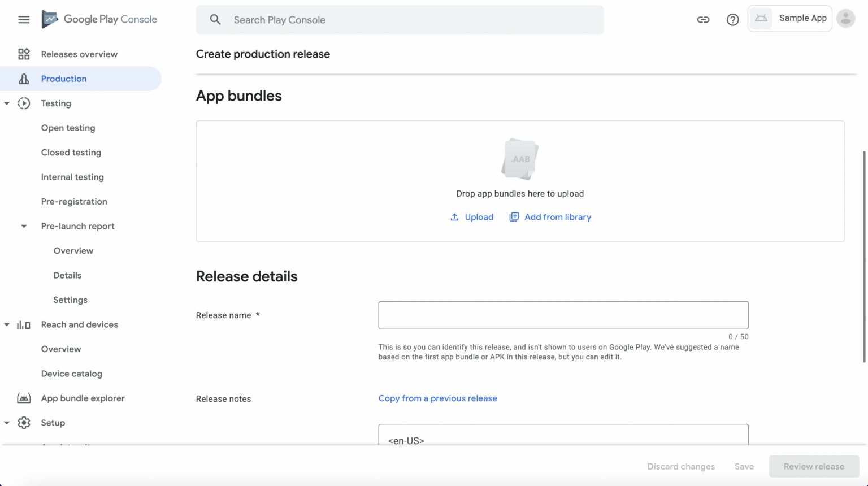The image size is (868, 486).
Task: Click the .AAB file drop icon
Action: 520,159
